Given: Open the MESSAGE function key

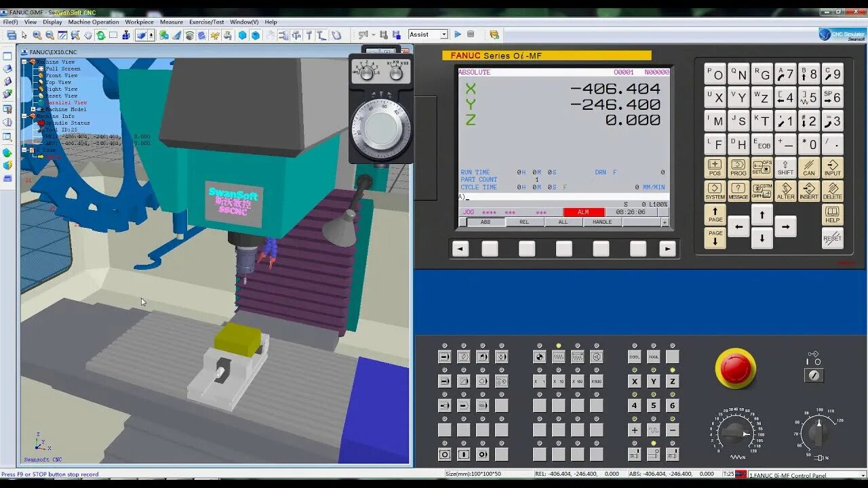Looking at the screenshot, I should point(738,192).
